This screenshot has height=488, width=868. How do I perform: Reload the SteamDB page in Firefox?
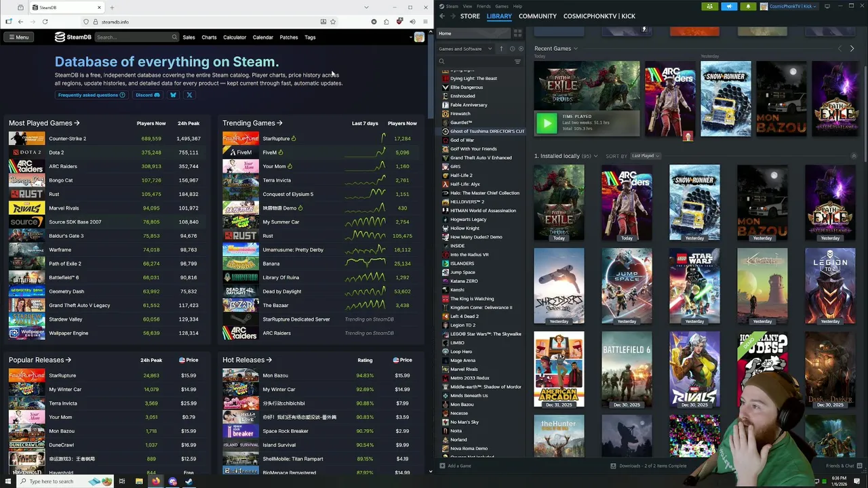(x=45, y=22)
